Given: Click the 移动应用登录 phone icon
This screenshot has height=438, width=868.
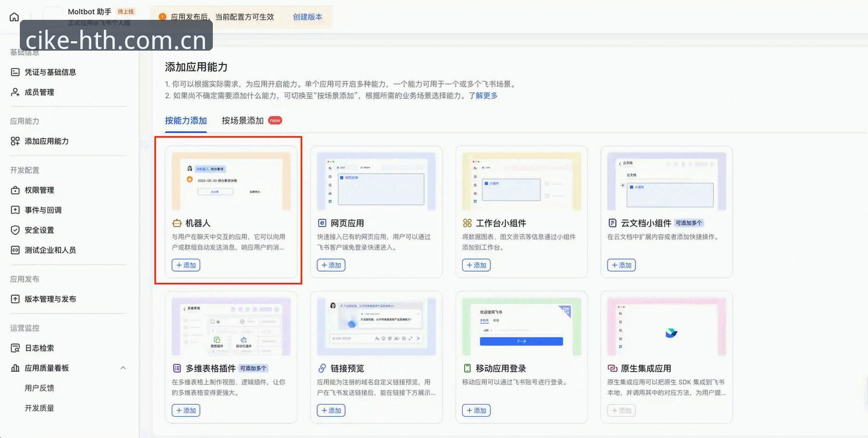Looking at the screenshot, I should [467, 368].
